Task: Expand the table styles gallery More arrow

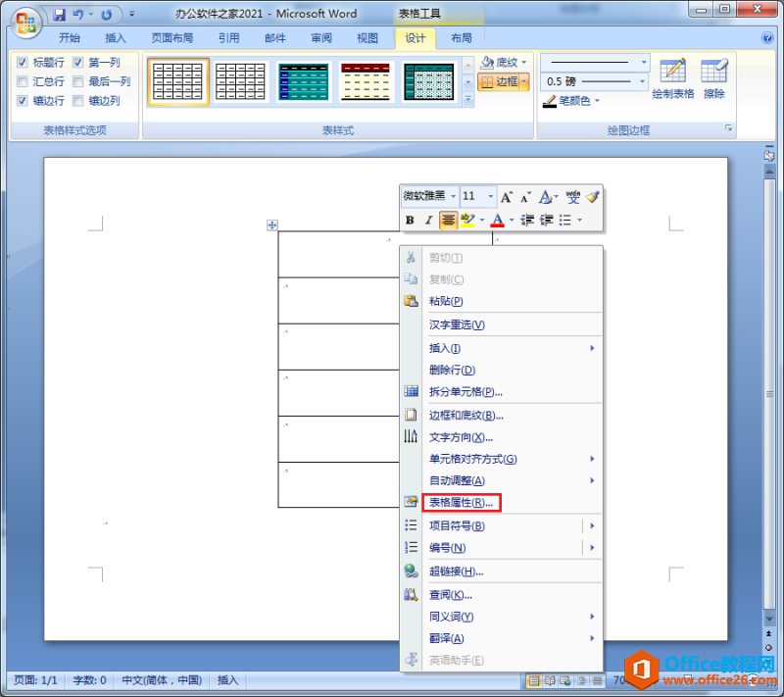Action: click(468, 100)
